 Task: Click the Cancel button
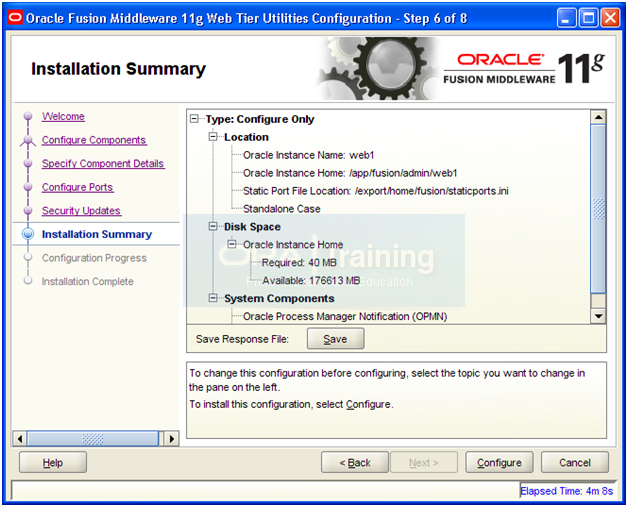tap(575, 463)
